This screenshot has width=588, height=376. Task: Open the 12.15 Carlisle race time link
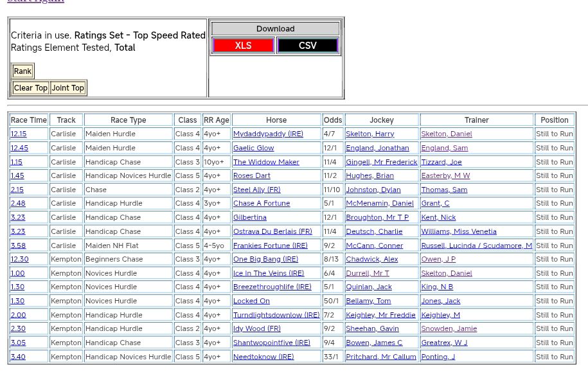[x=19, y=134]
